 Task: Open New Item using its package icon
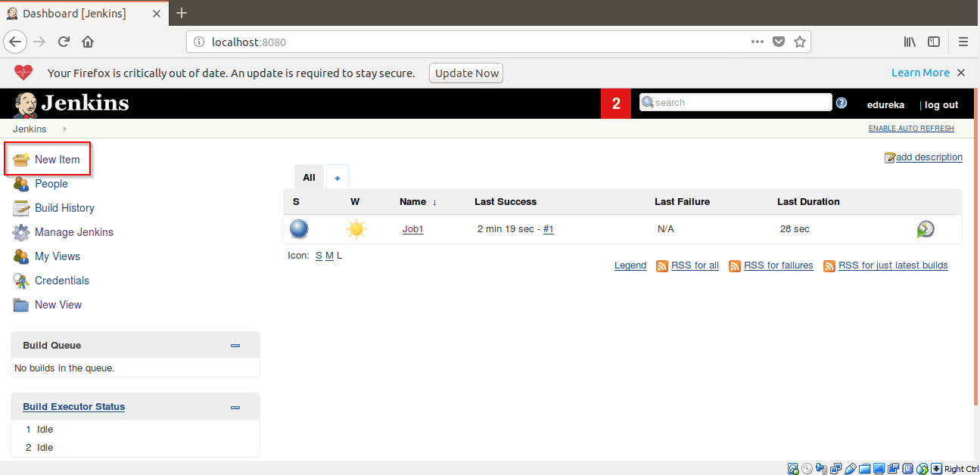click(x=21, y=159)
